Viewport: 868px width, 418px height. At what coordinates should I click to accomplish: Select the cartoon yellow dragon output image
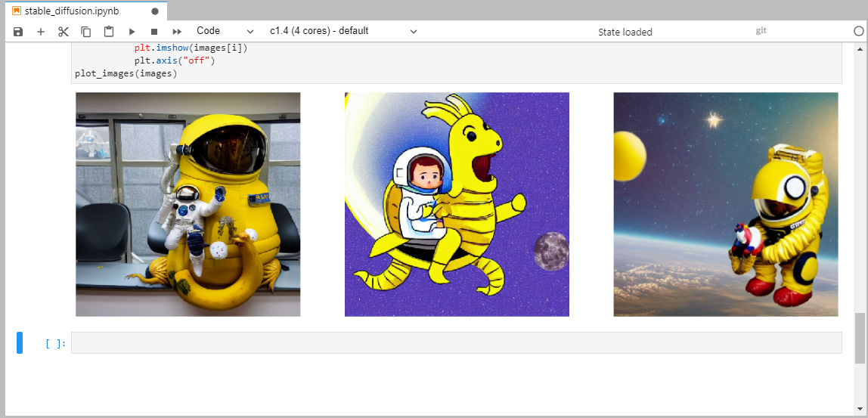click(x=457, y=204)
